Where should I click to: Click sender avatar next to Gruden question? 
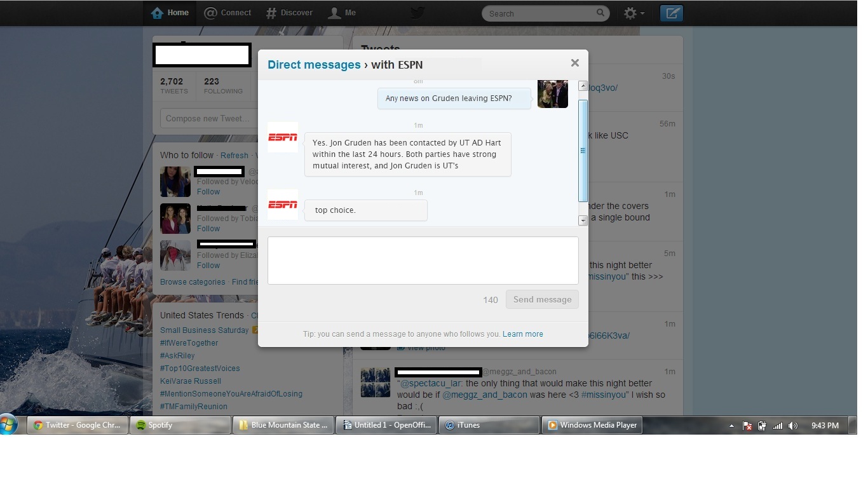pos(553,94)
